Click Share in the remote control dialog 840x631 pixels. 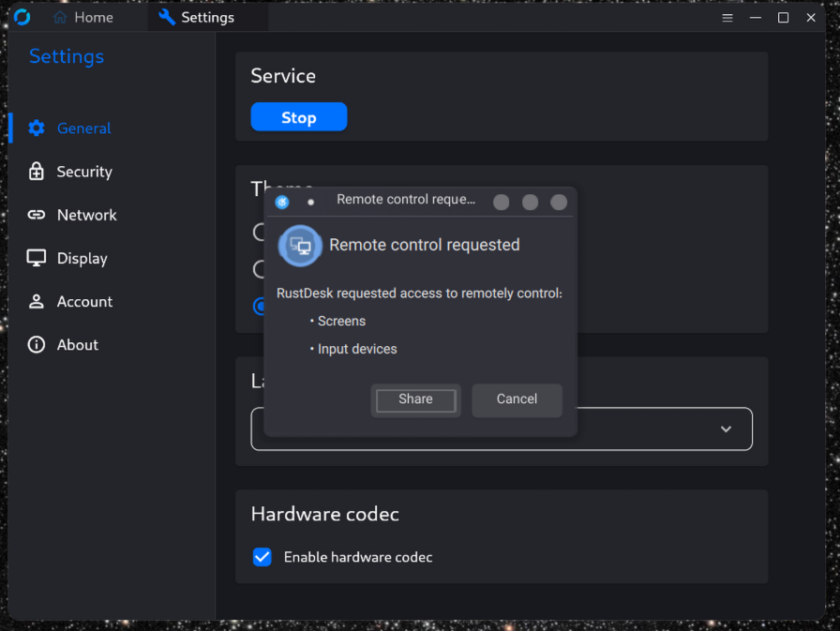[x=415, y=399]
